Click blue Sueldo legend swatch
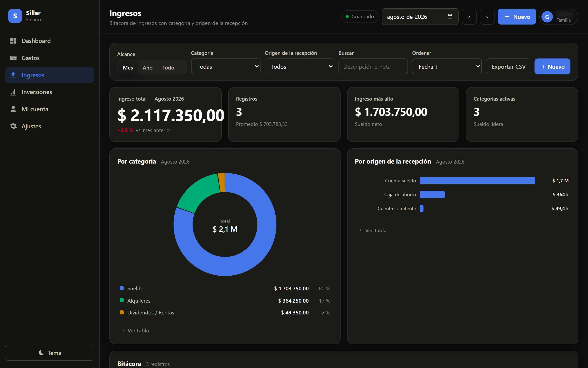 122,288
